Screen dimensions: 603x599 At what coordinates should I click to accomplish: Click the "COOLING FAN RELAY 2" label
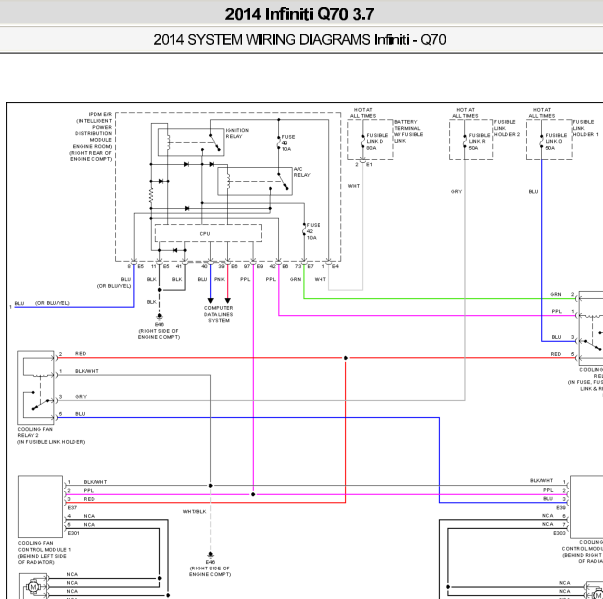click(x=35, y=432)
